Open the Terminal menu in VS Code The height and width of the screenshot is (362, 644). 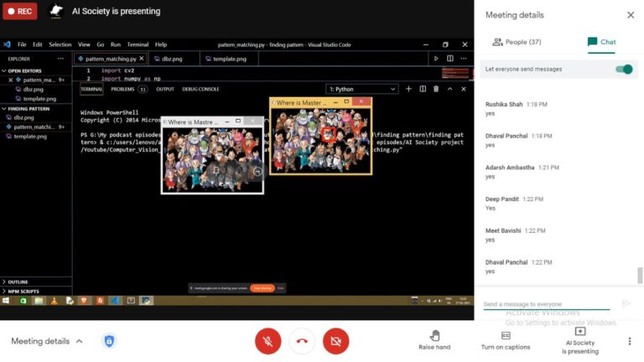138,44
